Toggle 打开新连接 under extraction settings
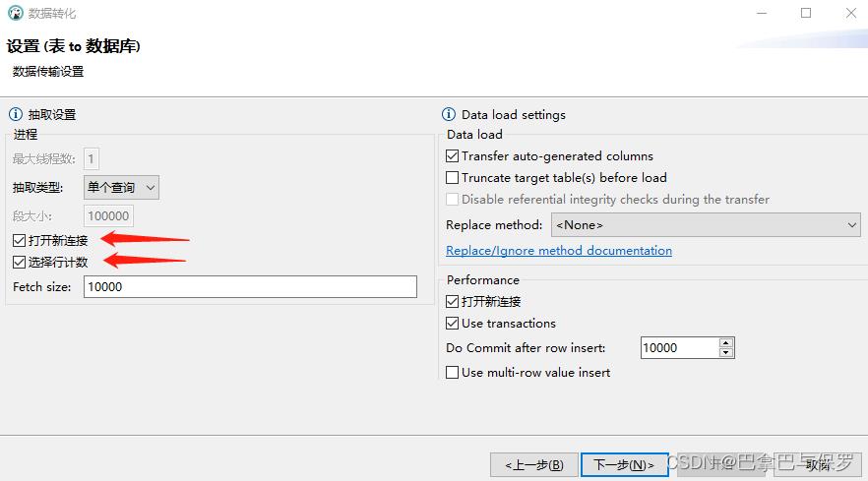This screenshot has height=481, width=868. click(x=20, y=240)
